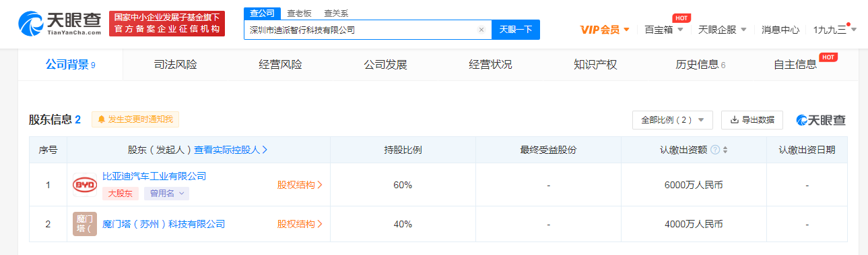This screenshot has width=868, height=255.
Task: Open 股权结构 for 魔门塔(苏州)科技有限公司
Action: tap(300, 224)
